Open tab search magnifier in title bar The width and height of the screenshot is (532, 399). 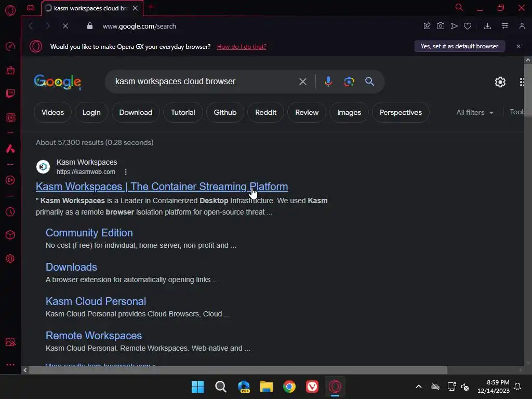[459, 7]
